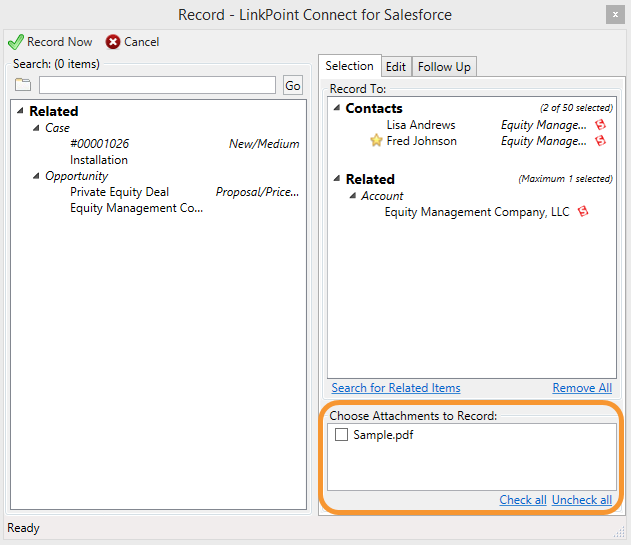Collapse the Case node
Image resolution: width=631 pixels, height=545 pixels.
pyautogui.click(x=36, y=128)
